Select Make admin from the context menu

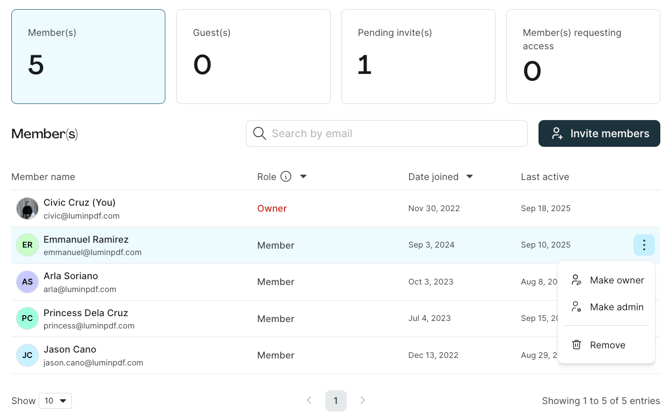pyautogui.click(x=616, y=307)
